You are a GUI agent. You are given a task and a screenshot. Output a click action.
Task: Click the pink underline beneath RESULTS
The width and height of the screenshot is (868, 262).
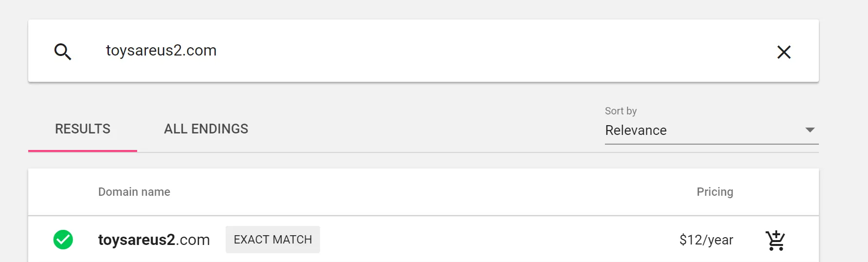pos(83,151)
